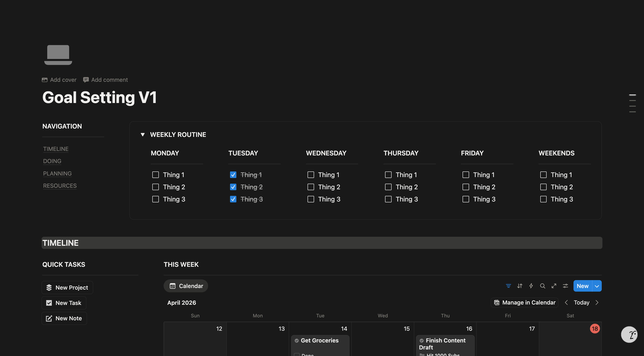Viewport: 644px width, 356px height.
Task: Collapse the Weekly Routine toggle triangle
Action: point(143,134)
